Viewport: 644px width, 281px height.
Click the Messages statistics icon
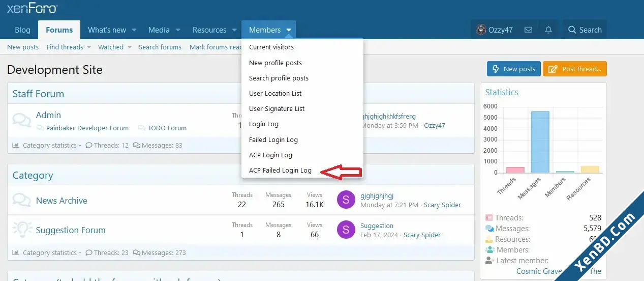click(489, 229)
